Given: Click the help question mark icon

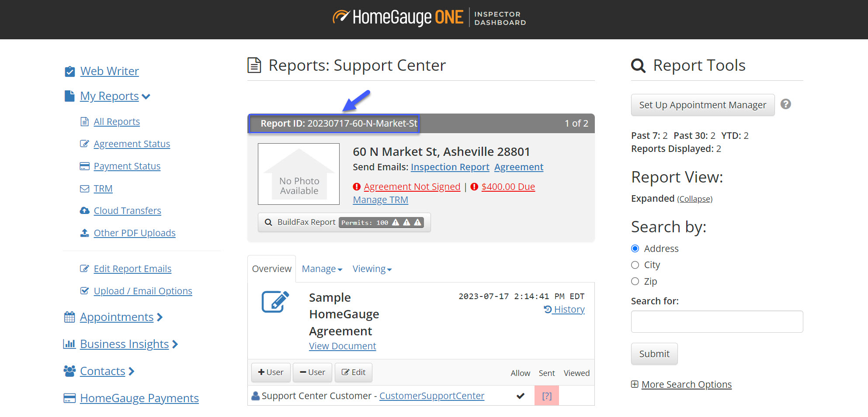Looking at the screenshot, I should pos(785,104).
